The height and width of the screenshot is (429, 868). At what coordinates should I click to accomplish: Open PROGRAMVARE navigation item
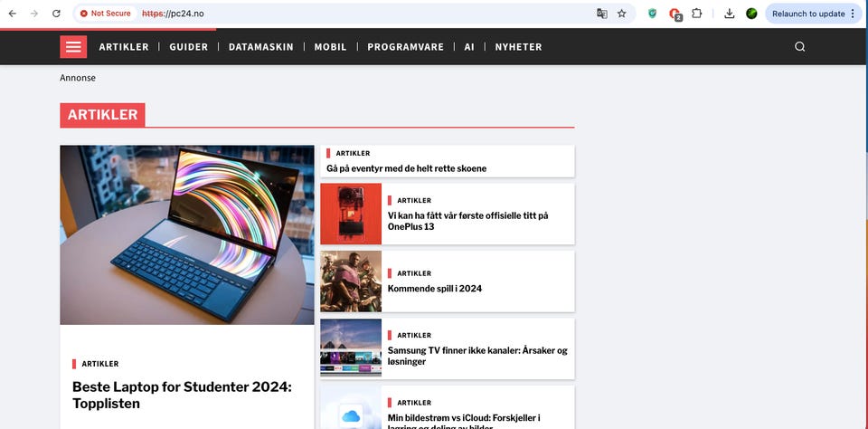coord(406,47)
